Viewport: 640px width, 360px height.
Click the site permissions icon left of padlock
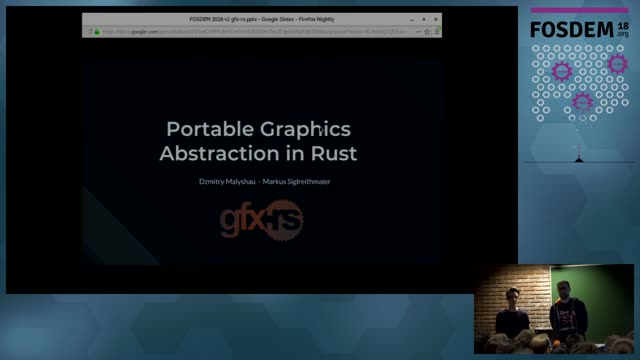point(89,31)
